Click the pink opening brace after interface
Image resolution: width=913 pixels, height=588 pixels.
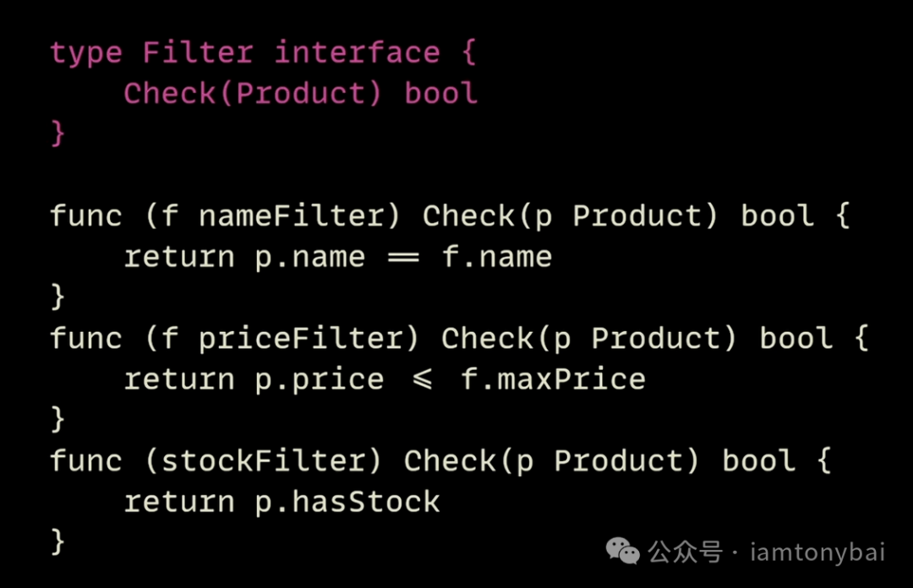click(468, 53)
